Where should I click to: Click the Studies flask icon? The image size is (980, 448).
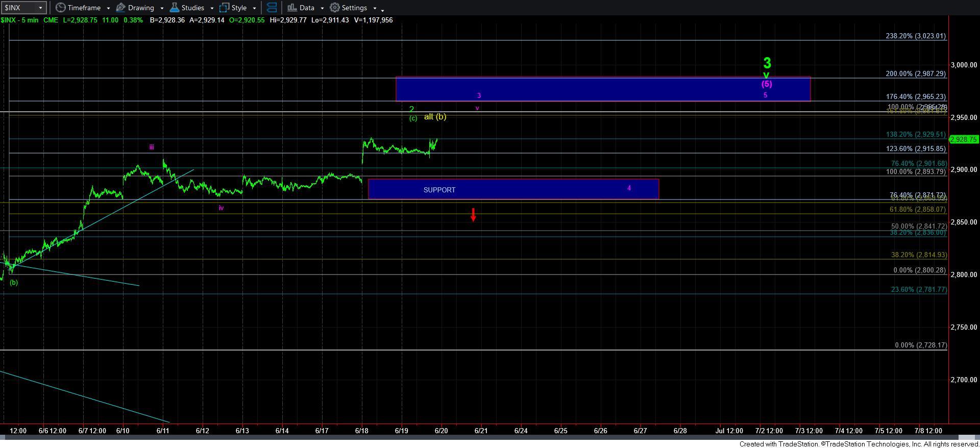[x=174, y=8]
